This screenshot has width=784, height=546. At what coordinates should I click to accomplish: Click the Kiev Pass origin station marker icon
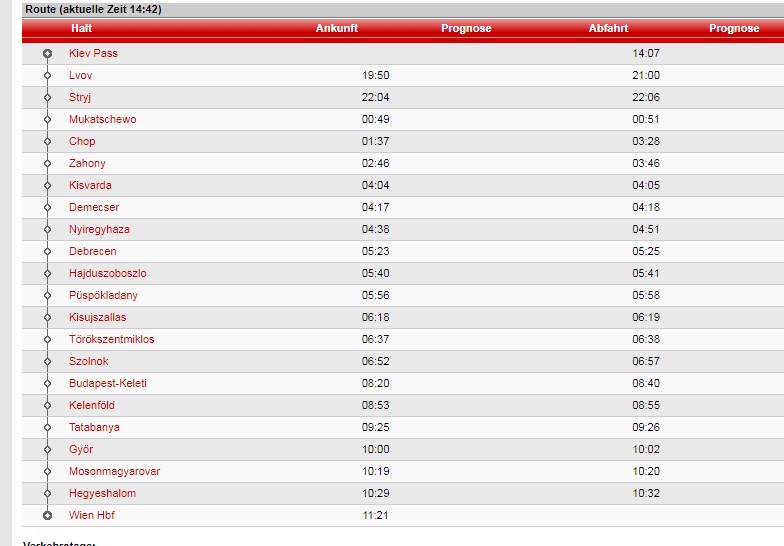47,53
